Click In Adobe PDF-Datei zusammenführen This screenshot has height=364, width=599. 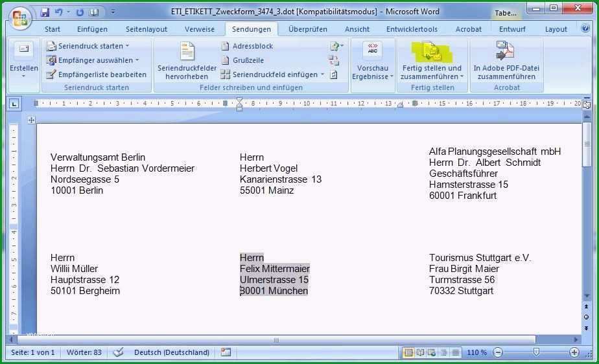(506, 61)
